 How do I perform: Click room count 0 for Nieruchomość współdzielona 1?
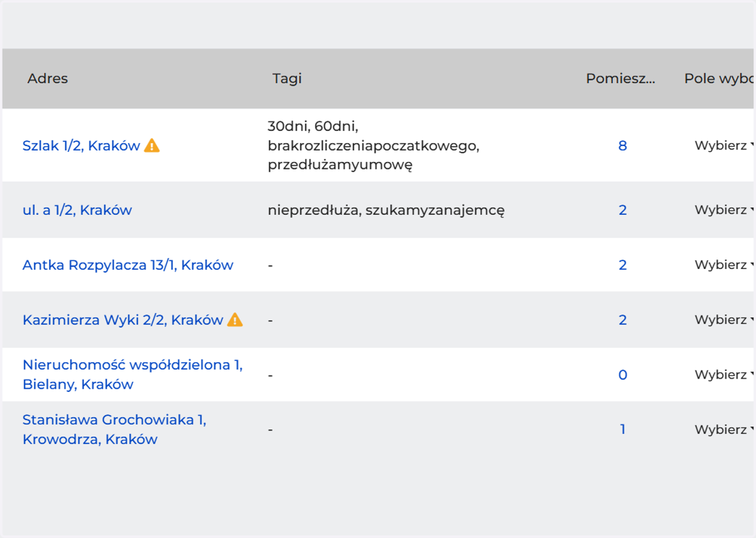point(622,374)
